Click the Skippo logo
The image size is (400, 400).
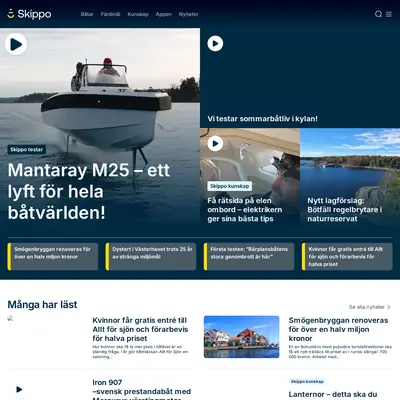29,14
